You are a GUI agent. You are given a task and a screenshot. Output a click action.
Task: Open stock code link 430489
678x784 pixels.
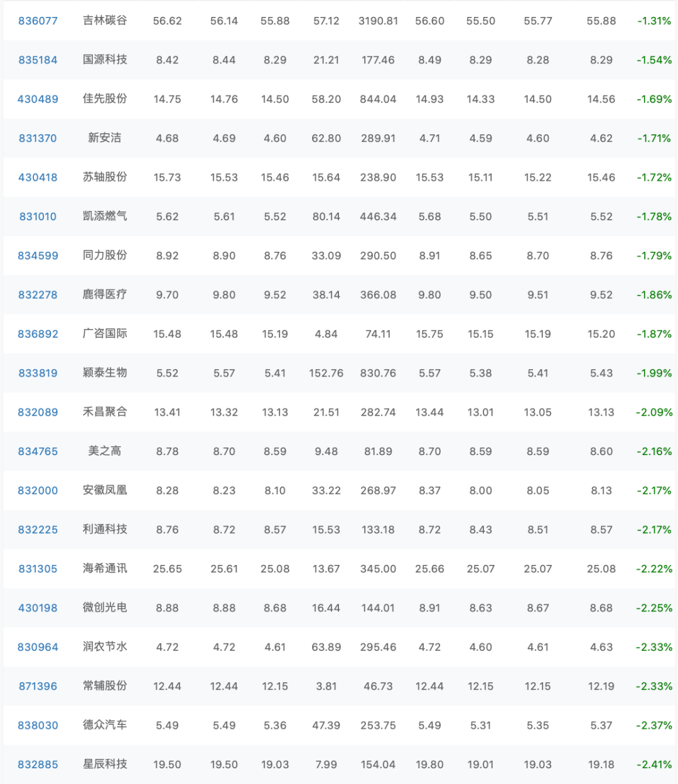(38, 99)
